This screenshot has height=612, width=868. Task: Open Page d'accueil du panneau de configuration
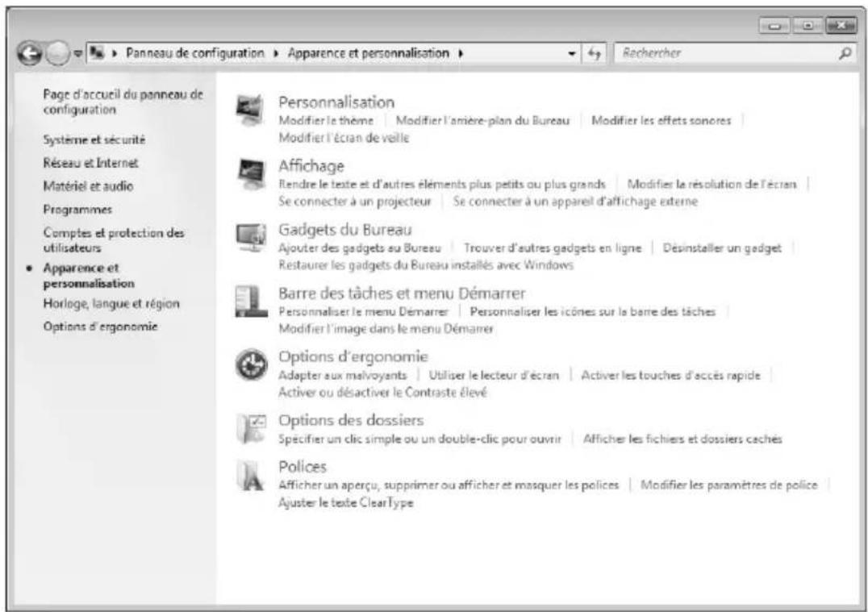[x=123, y=102]
